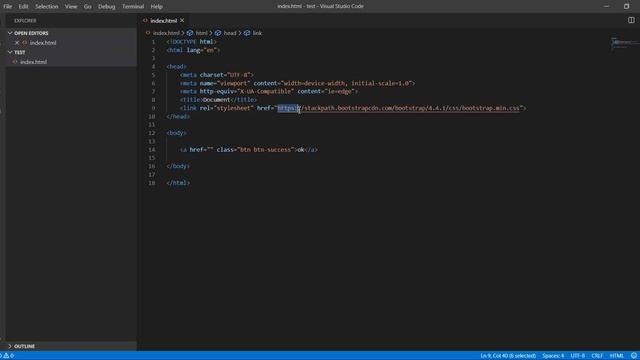The image size is (640, 360).
Task: Open the View menu
Action: pos(71,7)
